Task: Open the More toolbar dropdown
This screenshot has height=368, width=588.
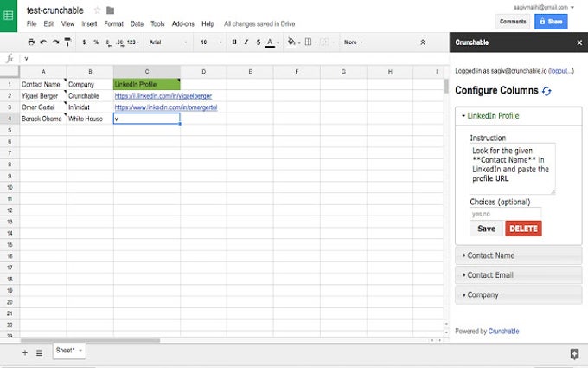Action: coord(354,42)
